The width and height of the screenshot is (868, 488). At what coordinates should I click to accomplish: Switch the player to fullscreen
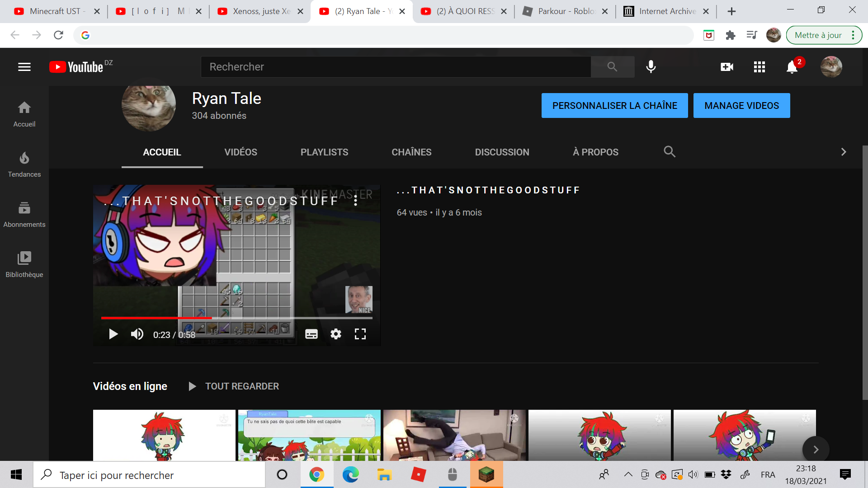pyautogui.click(x=360, y=334)
